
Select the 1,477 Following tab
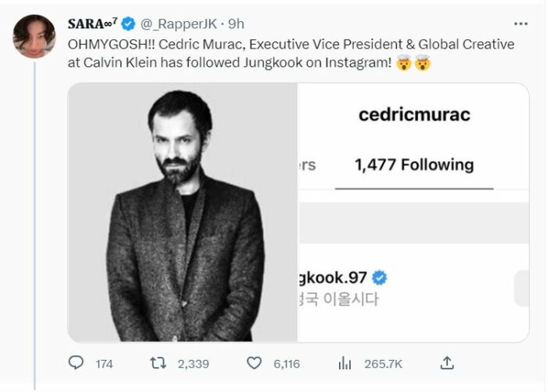[414, 165]
